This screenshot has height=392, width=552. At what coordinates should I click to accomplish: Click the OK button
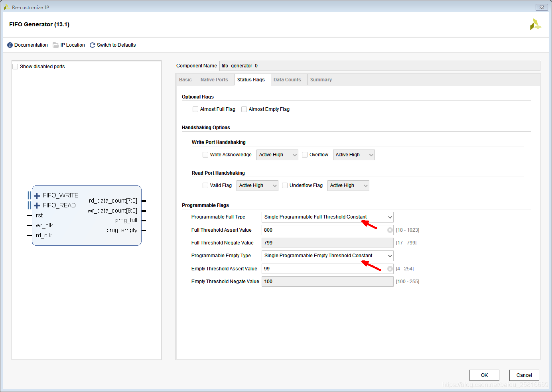[x=484, y=375]
